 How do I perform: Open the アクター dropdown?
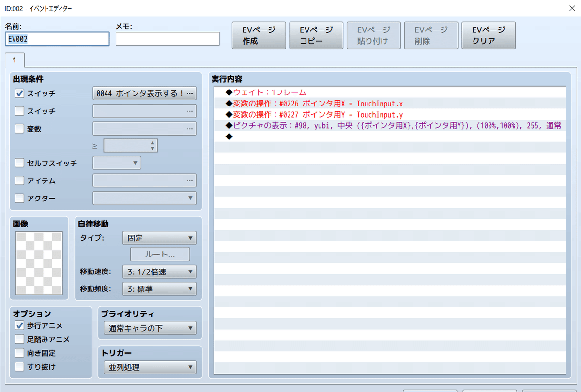(x=144, y=198)
